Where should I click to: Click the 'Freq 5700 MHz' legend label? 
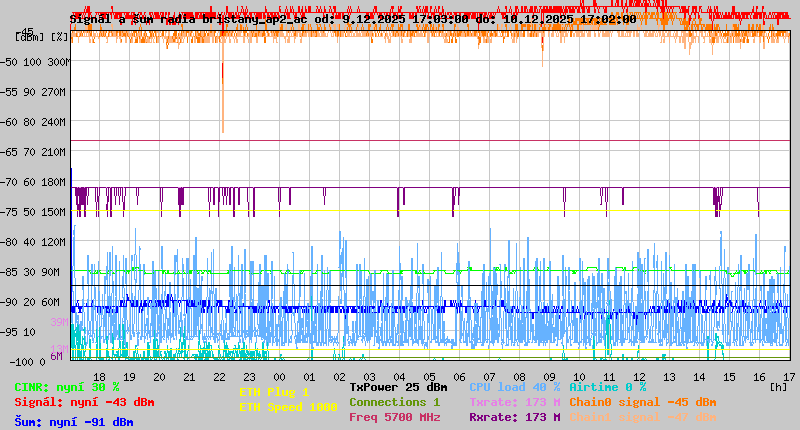(395, 417)
